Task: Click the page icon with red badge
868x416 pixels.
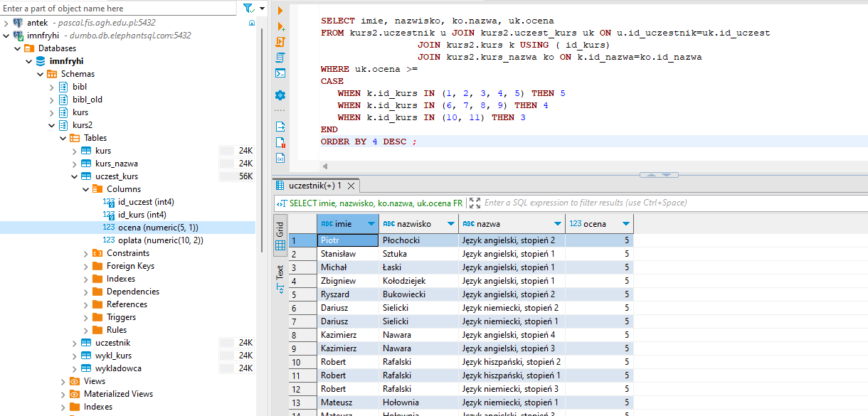Action: tap(280, 142)
